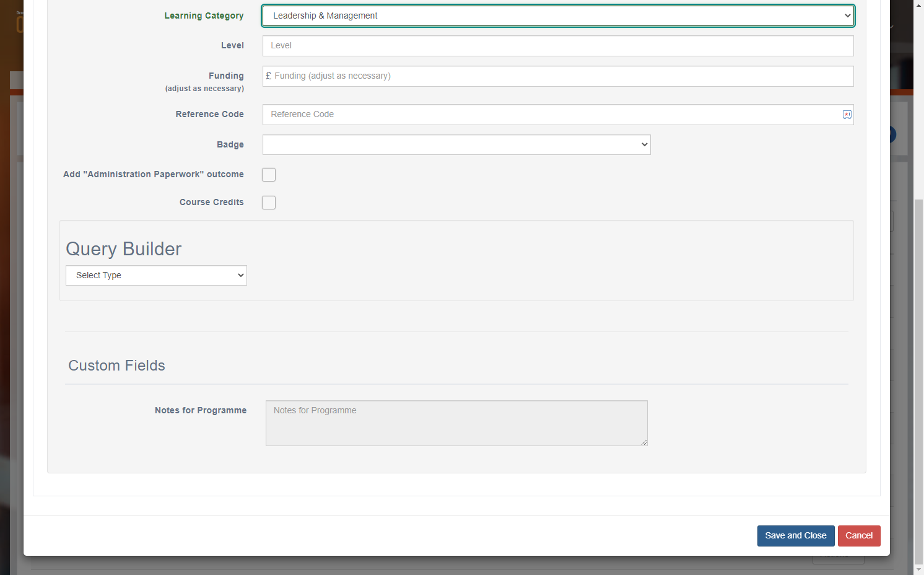Click the Course Credits label

pyautogui.click(x=212, y=203)
